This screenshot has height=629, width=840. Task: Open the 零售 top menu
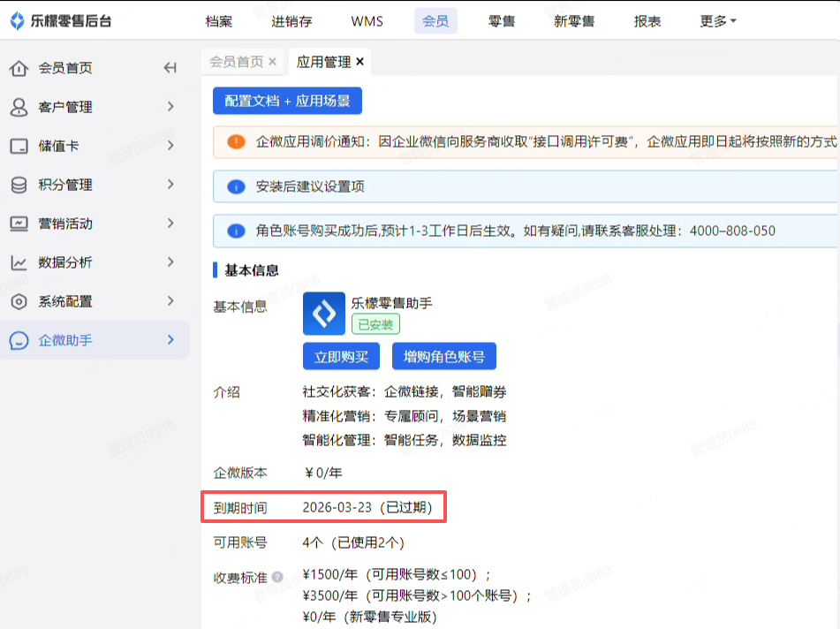click(502, 21)
